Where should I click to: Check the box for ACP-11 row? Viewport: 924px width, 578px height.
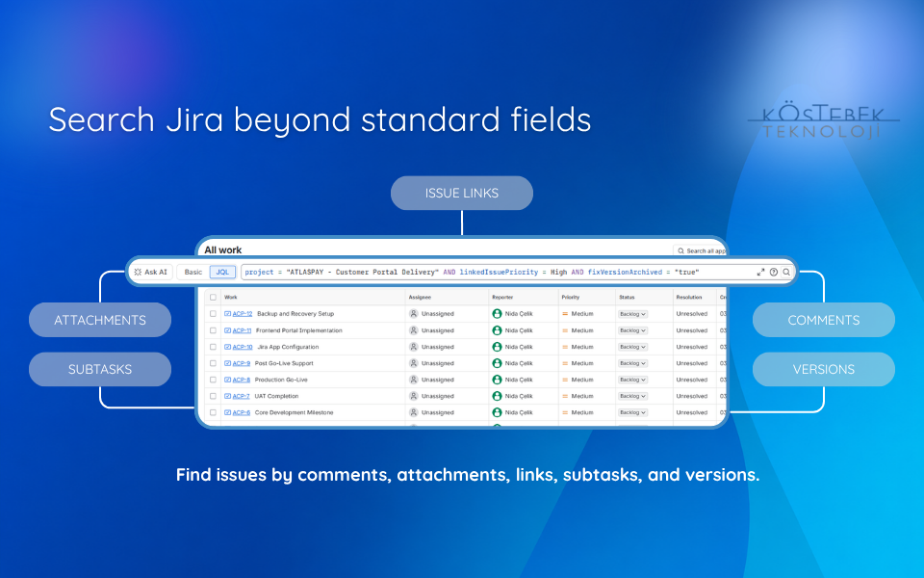213,330
